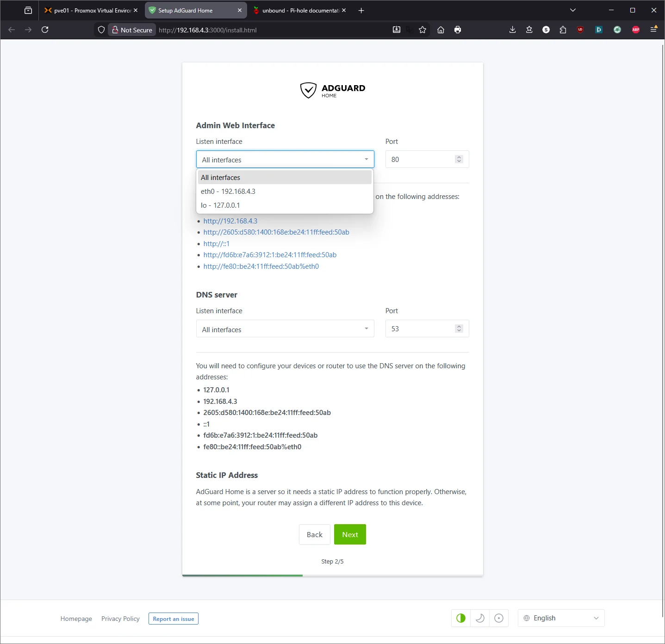Bookmark this page via the star icon
Screen dimensions: 665x644
(x=423, y=30)
